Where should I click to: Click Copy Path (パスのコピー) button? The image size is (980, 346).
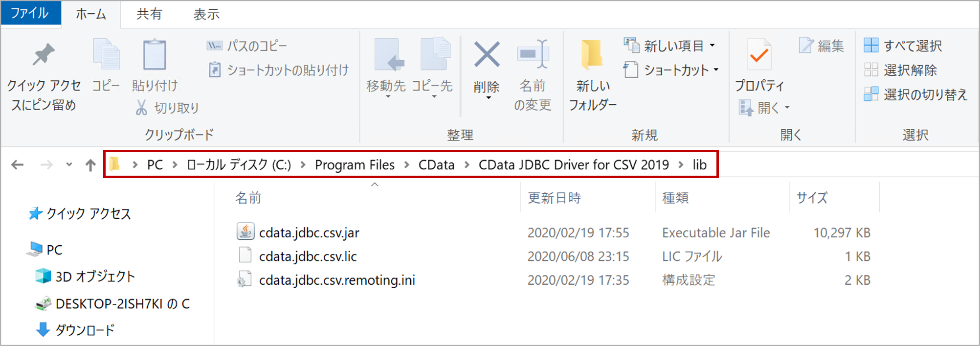[247, 46]
